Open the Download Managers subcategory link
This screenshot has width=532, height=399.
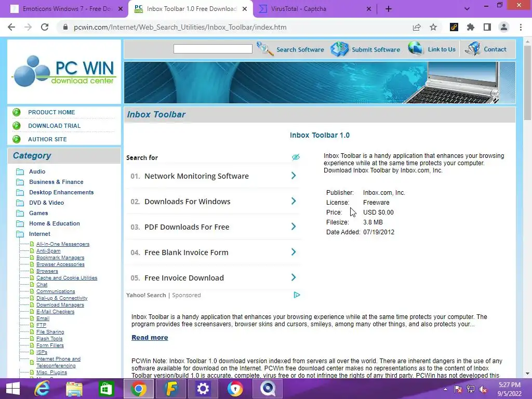tap(60, 304)
